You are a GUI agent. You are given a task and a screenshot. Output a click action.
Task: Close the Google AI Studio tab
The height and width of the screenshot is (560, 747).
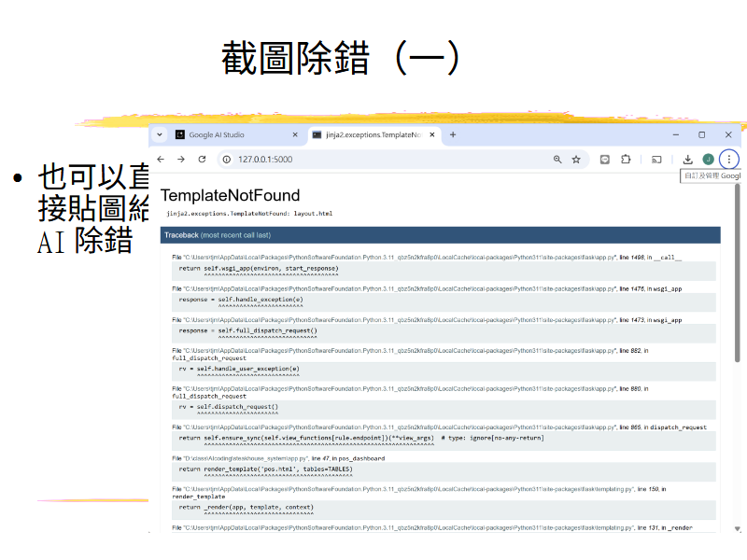(295, 134)
